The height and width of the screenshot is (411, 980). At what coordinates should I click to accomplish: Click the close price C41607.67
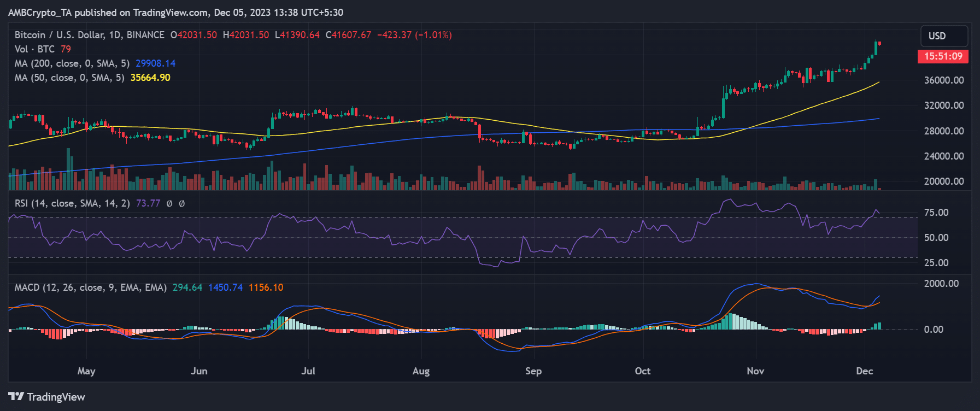(349, 35)
